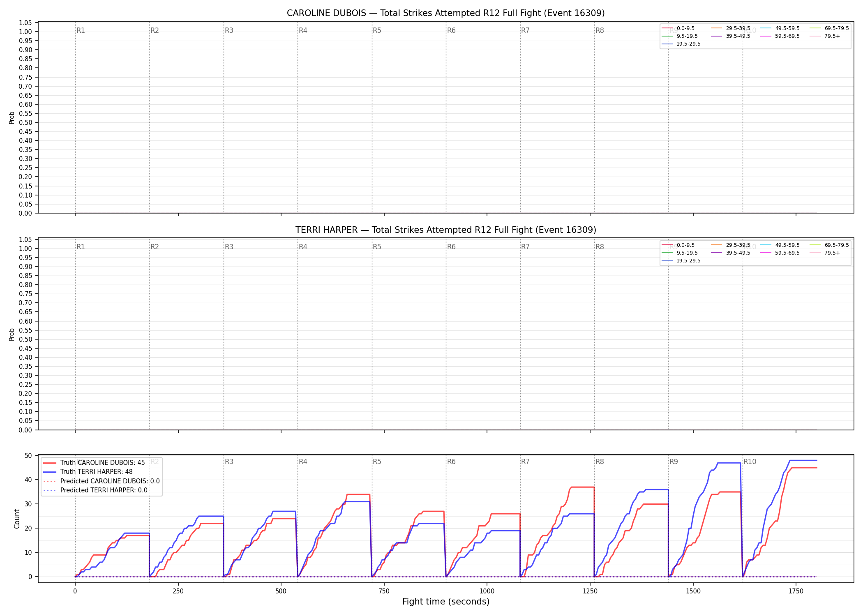Click the TERRI HARPER chart title
The width and height of the screenshot is (863, 616).
click(445, 230)
